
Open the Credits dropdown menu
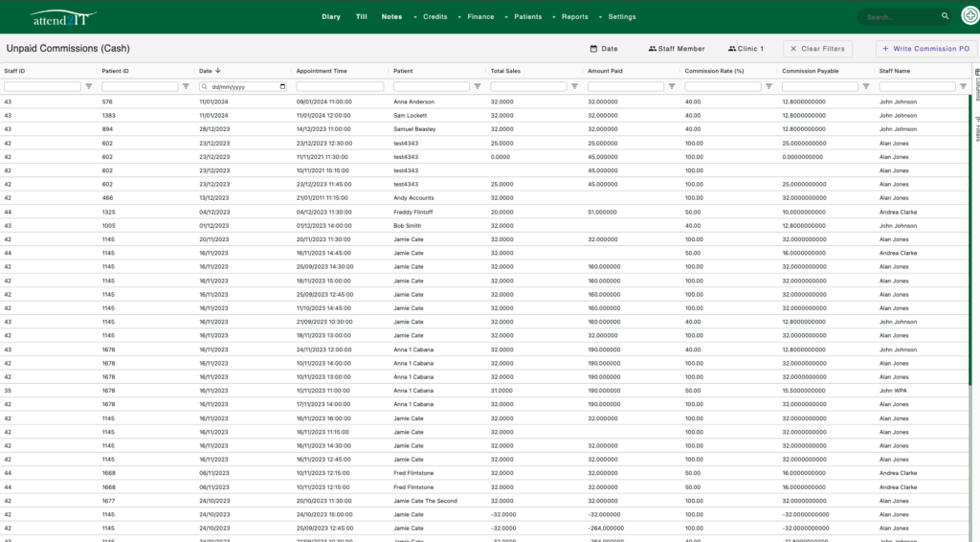pos(432,17)
